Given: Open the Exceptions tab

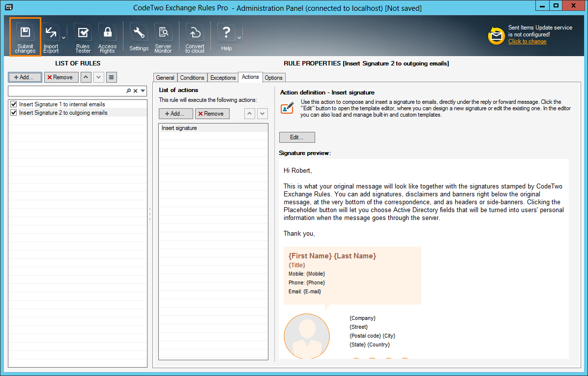Looking at the screenshot, I should 223,78.
